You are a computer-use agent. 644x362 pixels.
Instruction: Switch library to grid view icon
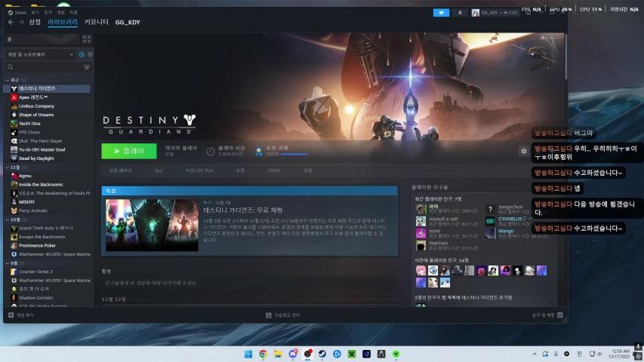[x=88, y=38]
